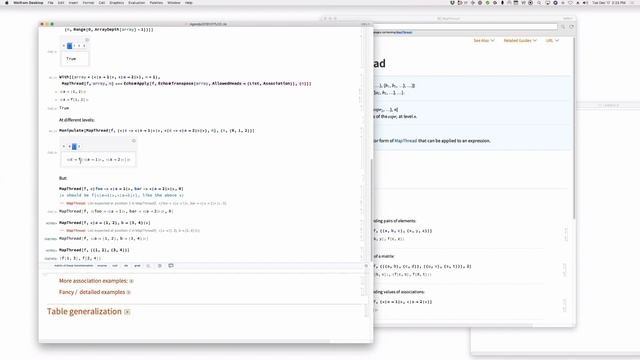The width and height of the screenshot is (640, 360).
Task: Open the options plus icon of the first Manipulate
Action: click(x=87, y=40)
